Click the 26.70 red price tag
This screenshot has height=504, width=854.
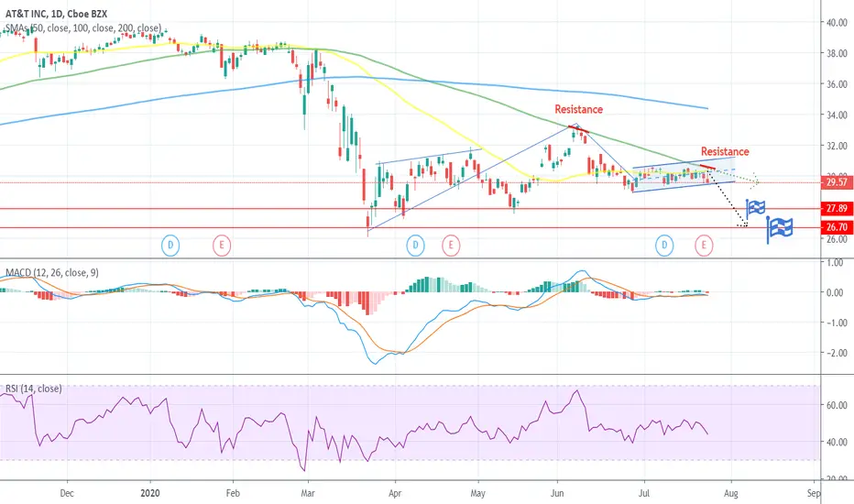[x=837, y=227]
